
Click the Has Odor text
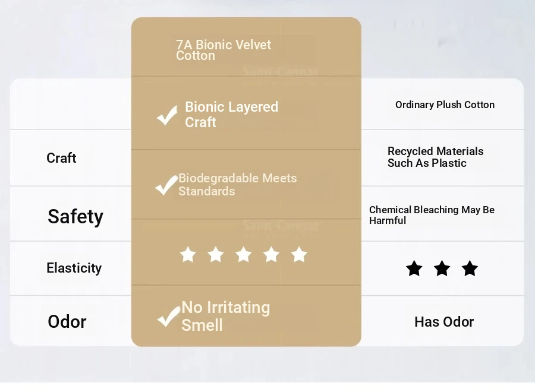pyautogui.click(x=444, y=322)
